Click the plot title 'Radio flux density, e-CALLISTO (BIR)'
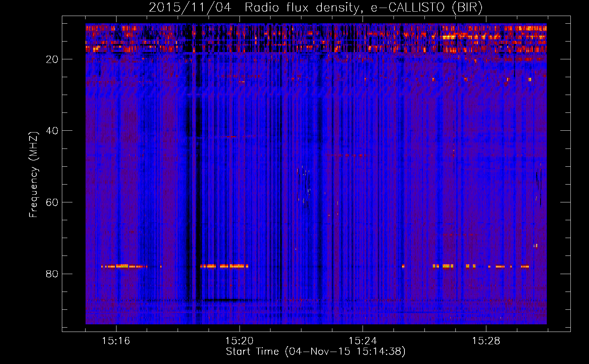589x364 pixels. tap(363, 8)
